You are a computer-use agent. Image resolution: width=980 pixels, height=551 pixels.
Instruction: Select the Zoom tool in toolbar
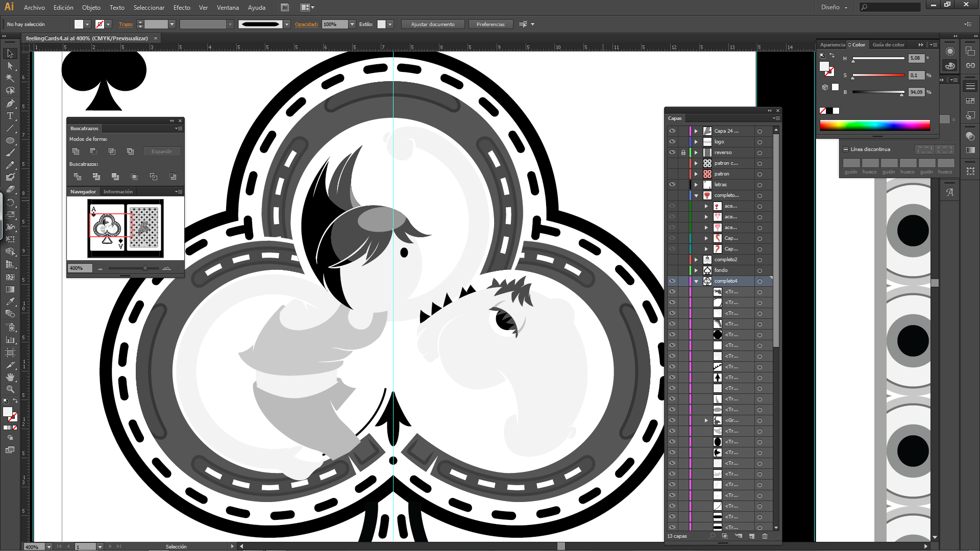[10, 389]
